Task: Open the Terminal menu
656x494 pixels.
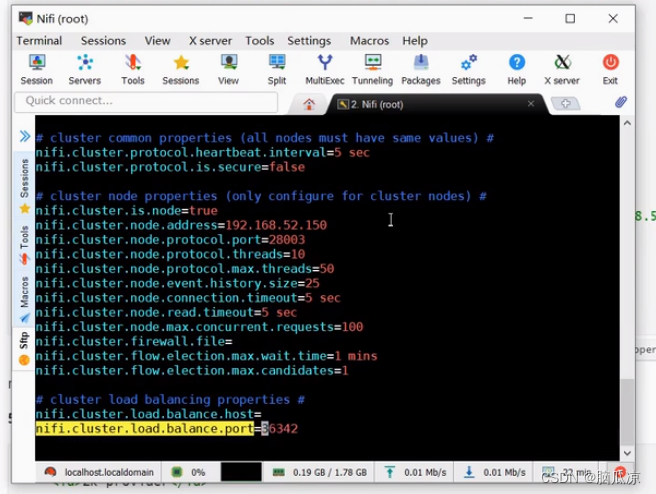Action: point(39,41)
